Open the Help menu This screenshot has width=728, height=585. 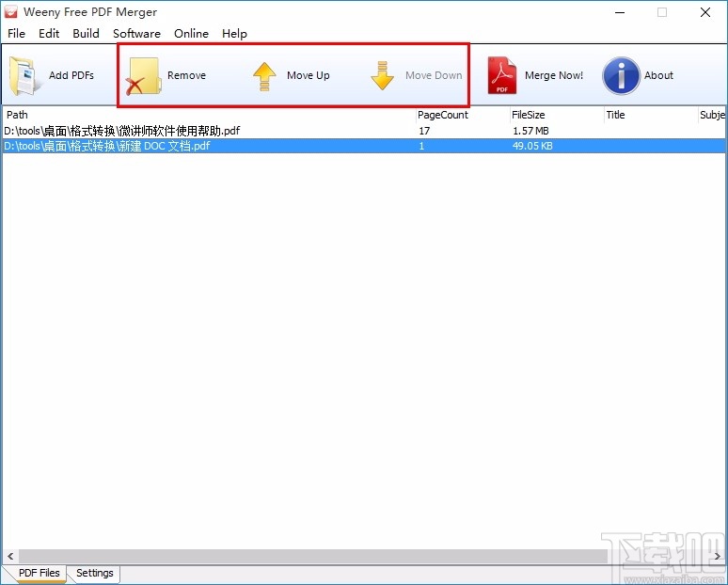234,34
